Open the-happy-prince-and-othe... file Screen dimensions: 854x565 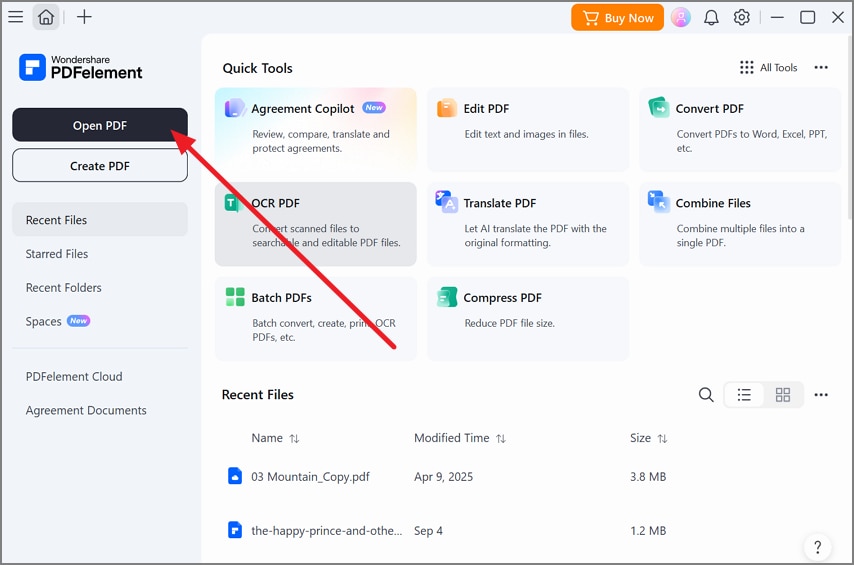tap(326, 531)
